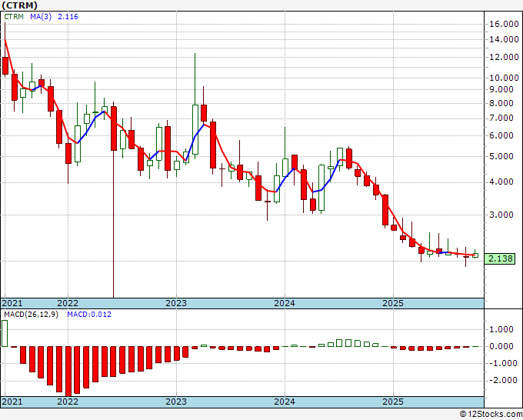Click the 1.000 MACD axis label
Screen dimensions: 523x420
pyautogui.click(x=501, y=329)
